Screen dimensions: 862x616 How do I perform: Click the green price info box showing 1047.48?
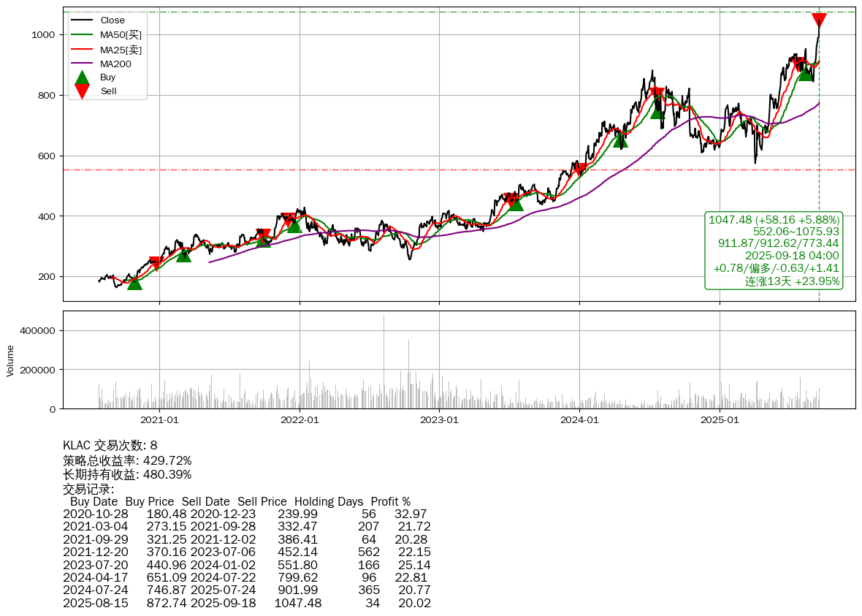pos(774,250)
